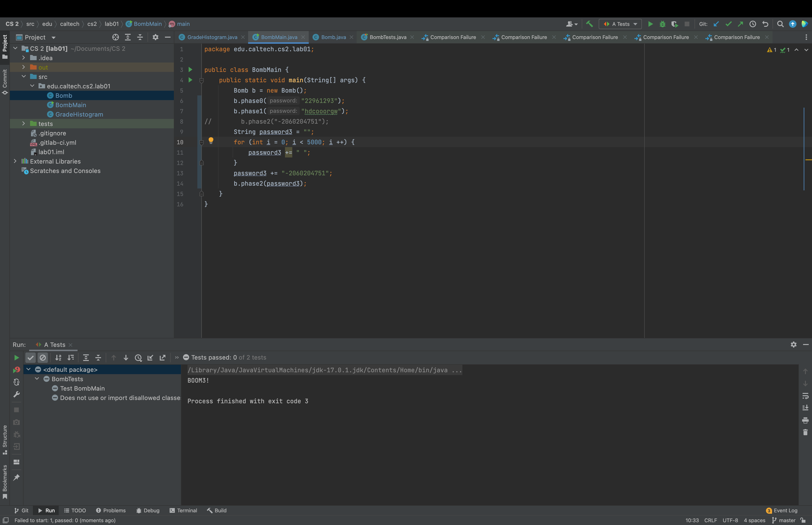Click the Git rollback arrow icon

(x=765, y=24)
